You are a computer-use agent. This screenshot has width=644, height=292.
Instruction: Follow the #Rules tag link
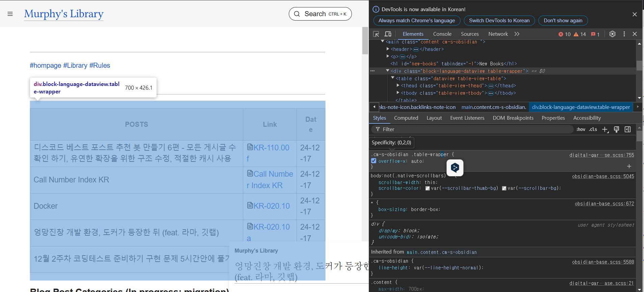click(100, 65)
